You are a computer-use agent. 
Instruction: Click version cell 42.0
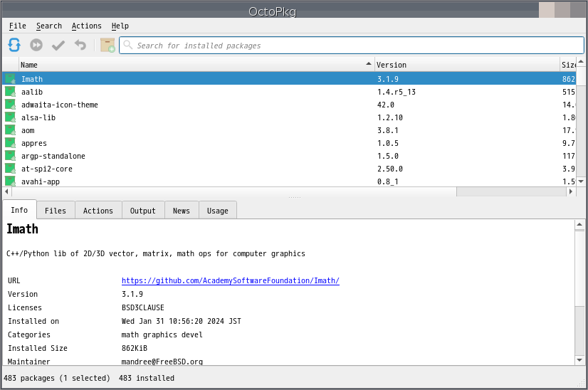click(386, 105)
